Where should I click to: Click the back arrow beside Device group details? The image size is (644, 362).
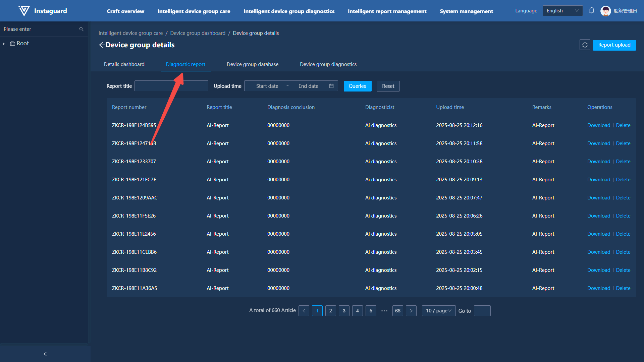coord(102,45)
